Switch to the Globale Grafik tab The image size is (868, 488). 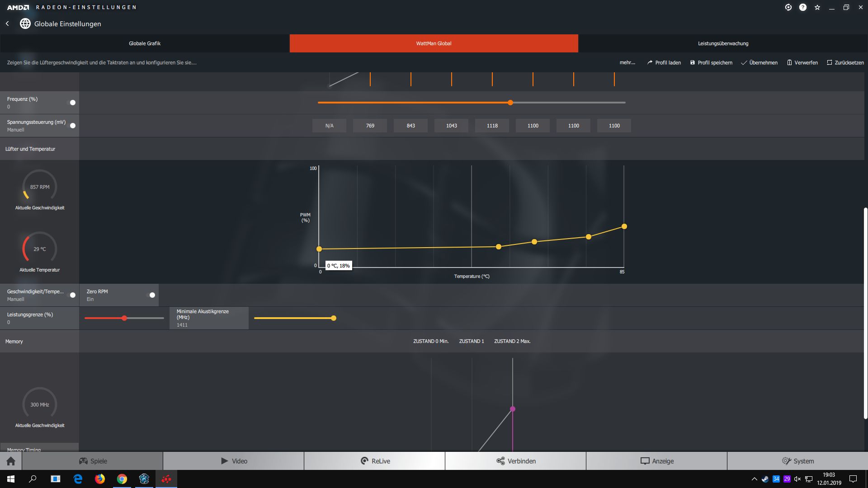(145, 43)
